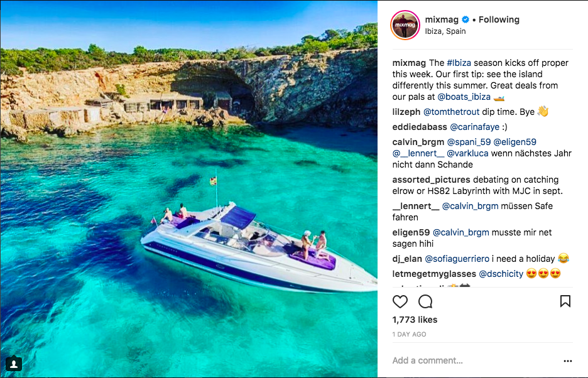Open calvin_brgm's commenter username

(418, 142)
